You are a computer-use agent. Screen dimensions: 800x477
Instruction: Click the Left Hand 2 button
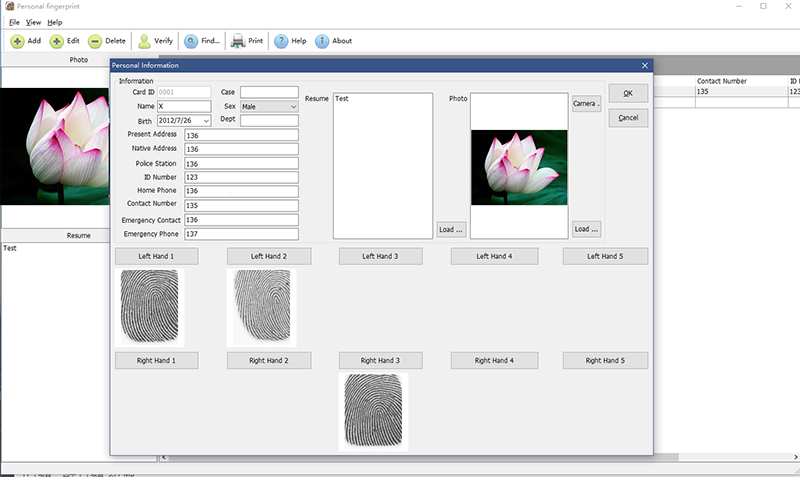tap(269, 256)
